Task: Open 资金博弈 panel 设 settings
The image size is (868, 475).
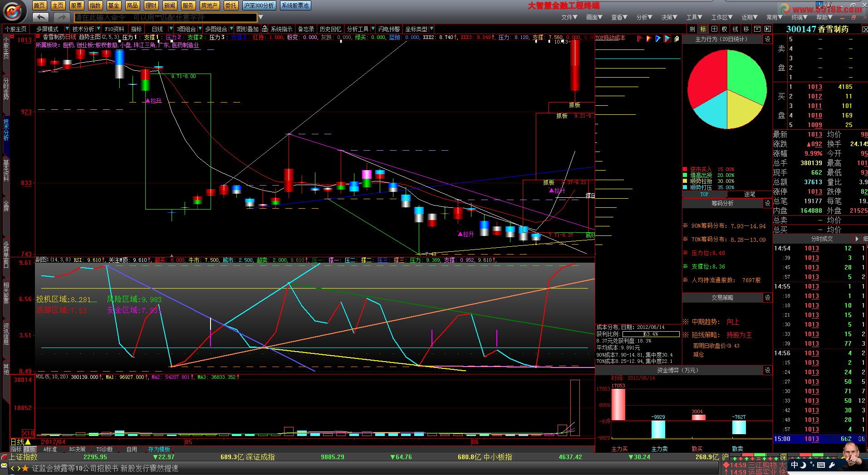Action: point(768,370)
